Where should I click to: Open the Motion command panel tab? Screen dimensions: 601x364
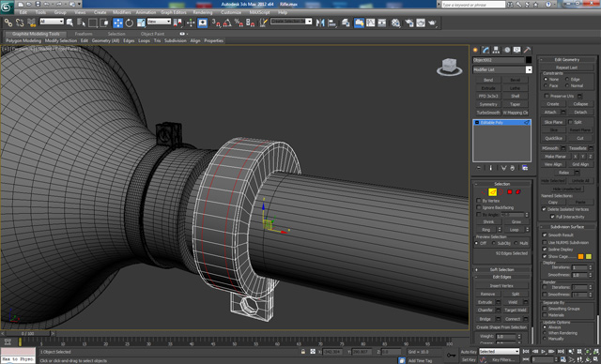(x=507, y=50)
